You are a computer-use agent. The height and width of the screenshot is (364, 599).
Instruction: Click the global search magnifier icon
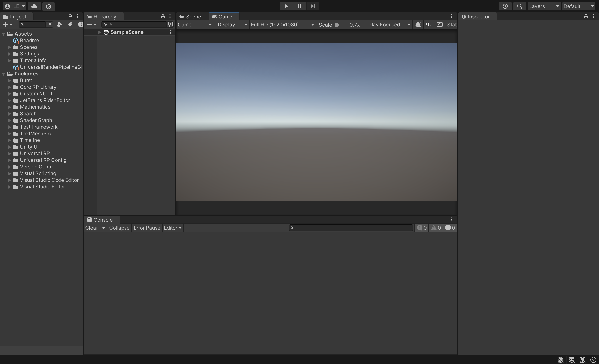[x=519, y=6]
